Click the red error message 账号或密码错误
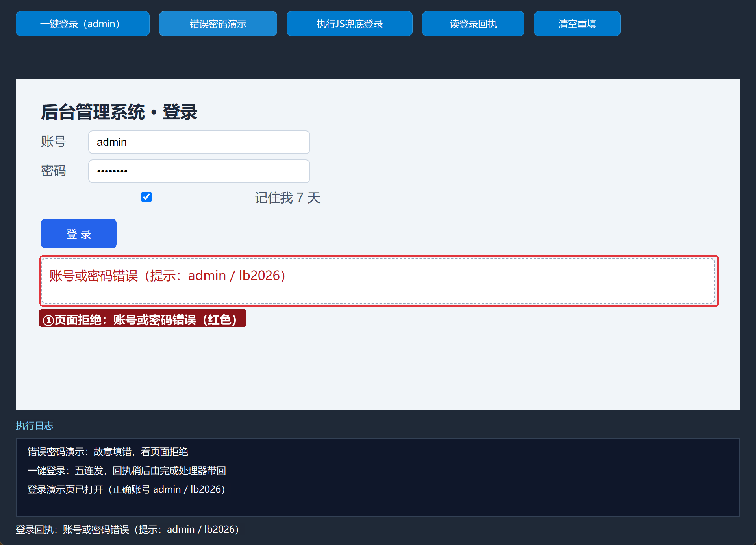The image size is (756, 545). (167, 276)
